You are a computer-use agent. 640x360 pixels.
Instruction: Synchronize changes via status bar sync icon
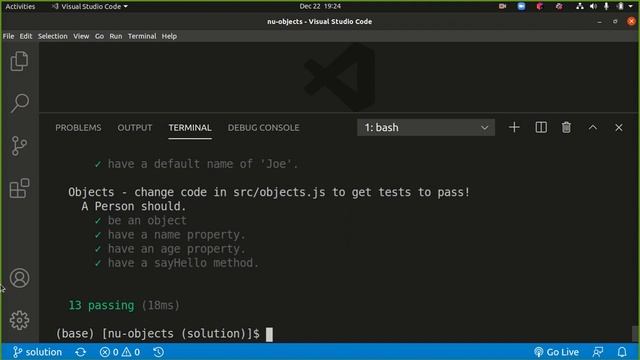80,352
